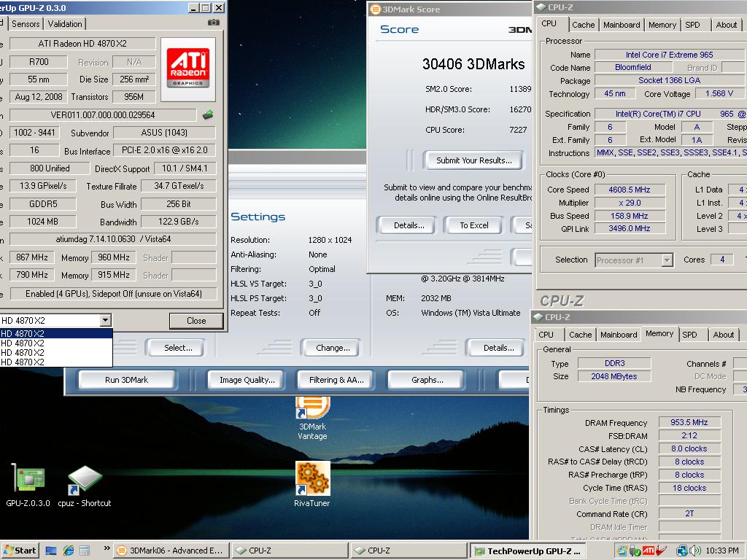Click the Filtering & AA... button
Viewport: 747px width, 560px height.
point(336,380)
